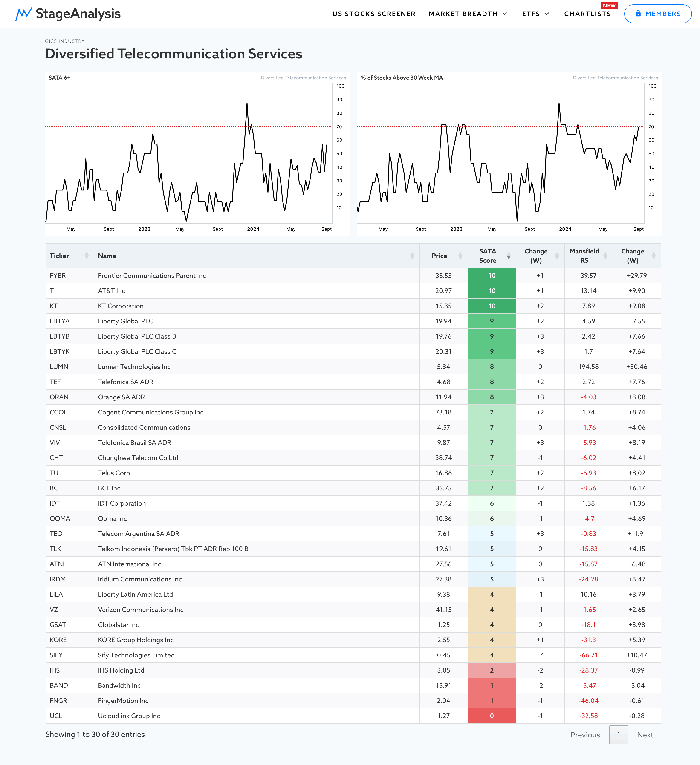The height and width of the screenshot is (765, 700).
Task: Click the SATA 6+ chart
Action: coord(197,153)
